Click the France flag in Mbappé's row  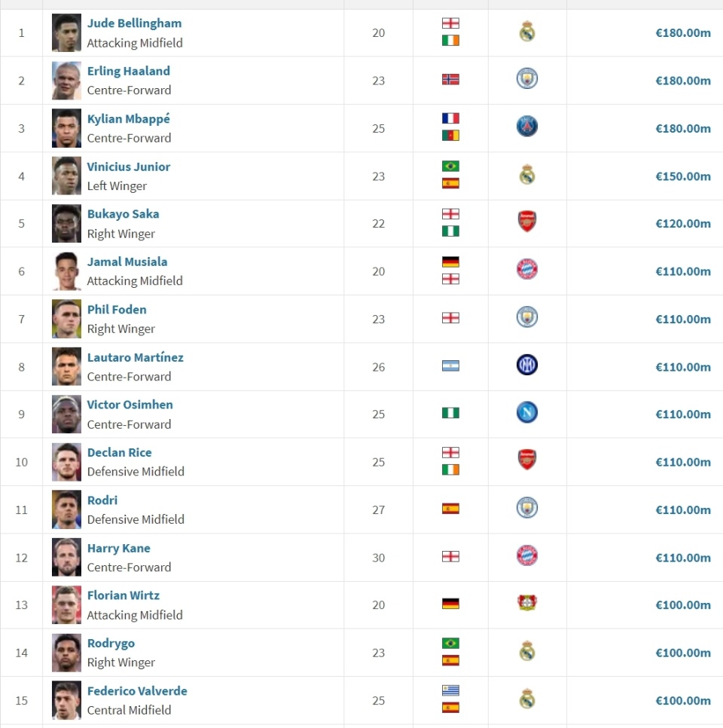(x=450, y=118)
